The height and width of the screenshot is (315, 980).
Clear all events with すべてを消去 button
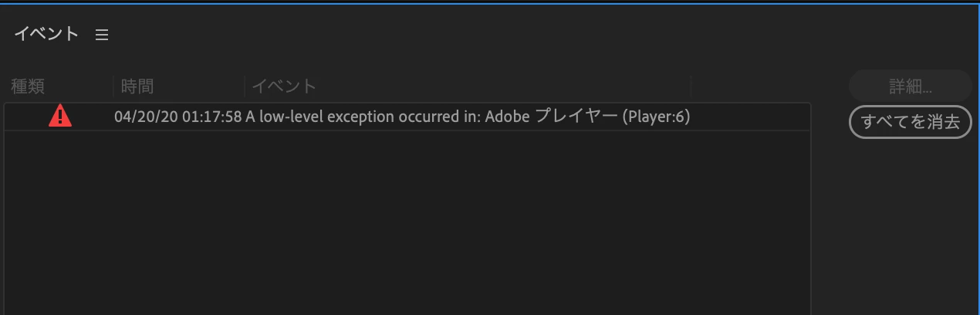[x=910, y=122]
